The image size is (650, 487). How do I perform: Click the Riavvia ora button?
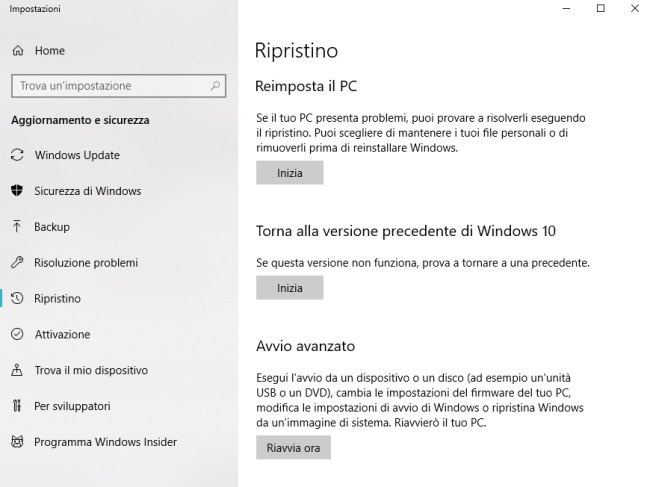point(293,448)
